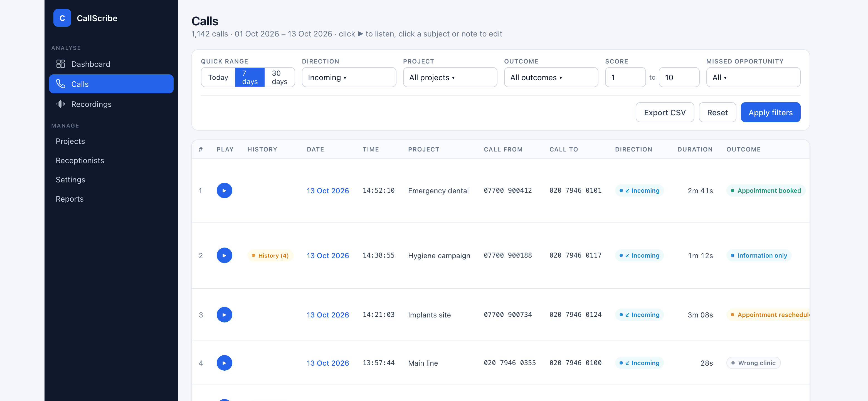Screen dimensions: 868x401
Task: Open the All projects dropdown
Action: 450,77
